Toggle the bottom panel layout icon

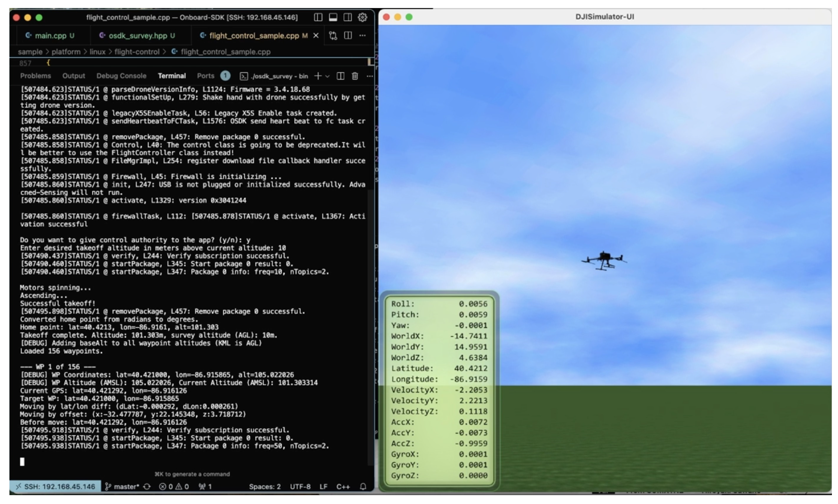point(333,17)
